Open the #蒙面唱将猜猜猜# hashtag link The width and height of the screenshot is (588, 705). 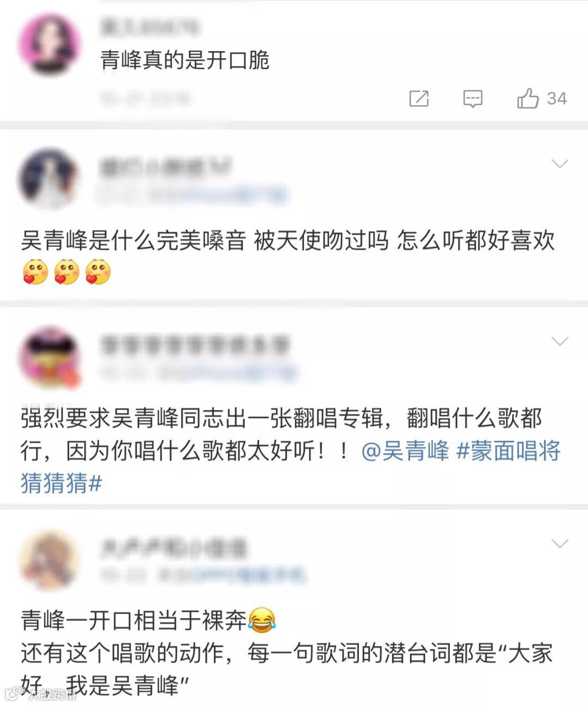coord(291,467)
